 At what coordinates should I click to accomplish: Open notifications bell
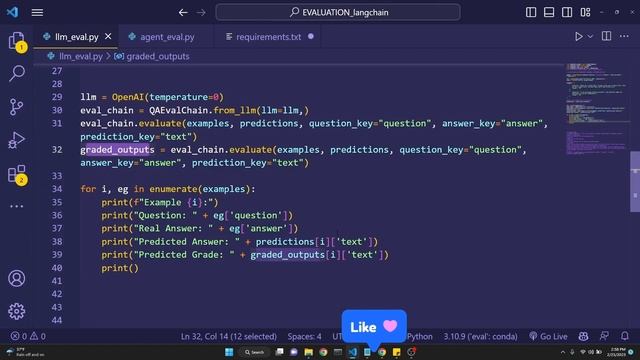click(x=624, y=336)
